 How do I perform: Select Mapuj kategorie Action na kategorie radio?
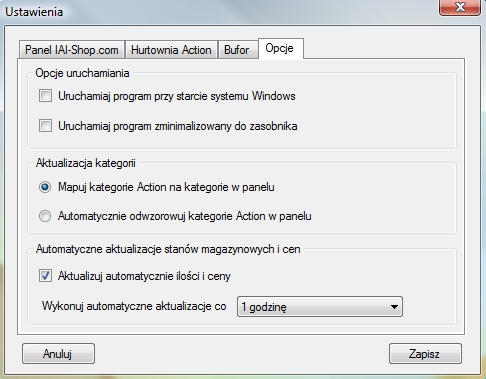pyautogui.click(x=45, y=187)
